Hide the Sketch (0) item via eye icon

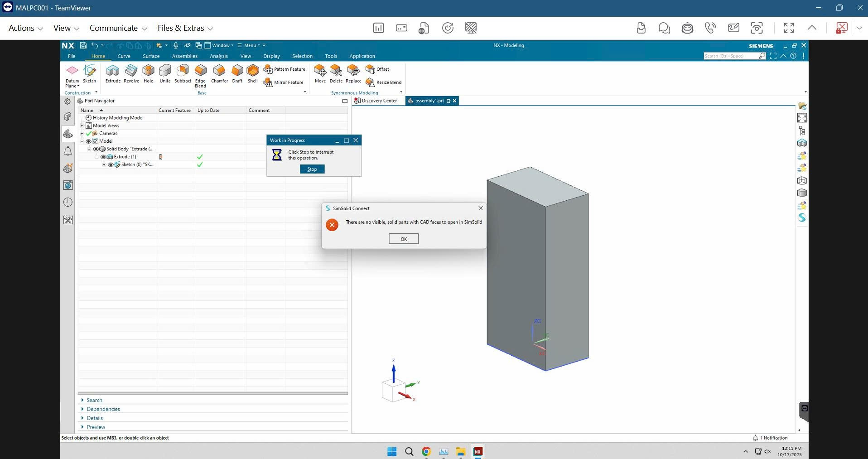111,164
